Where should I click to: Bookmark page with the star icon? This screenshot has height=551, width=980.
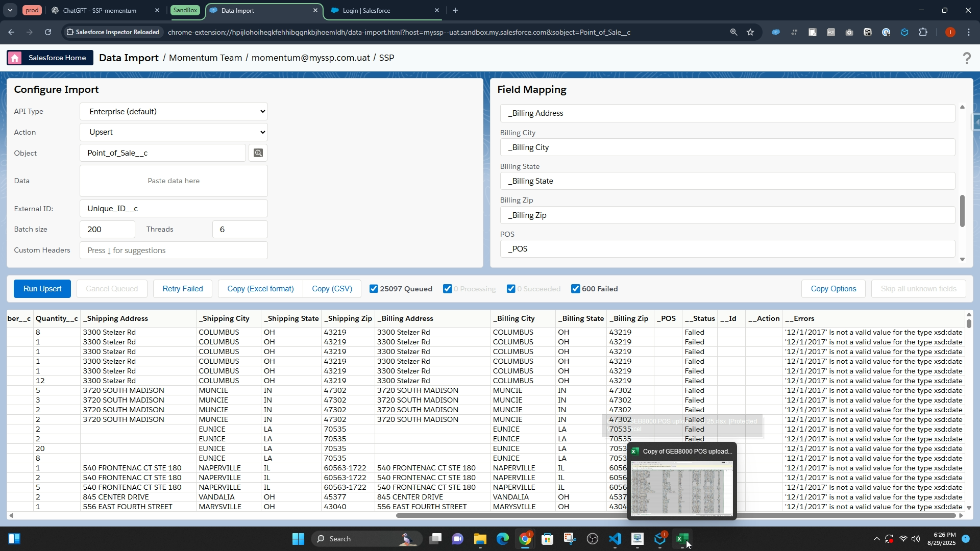click(750, 32)
